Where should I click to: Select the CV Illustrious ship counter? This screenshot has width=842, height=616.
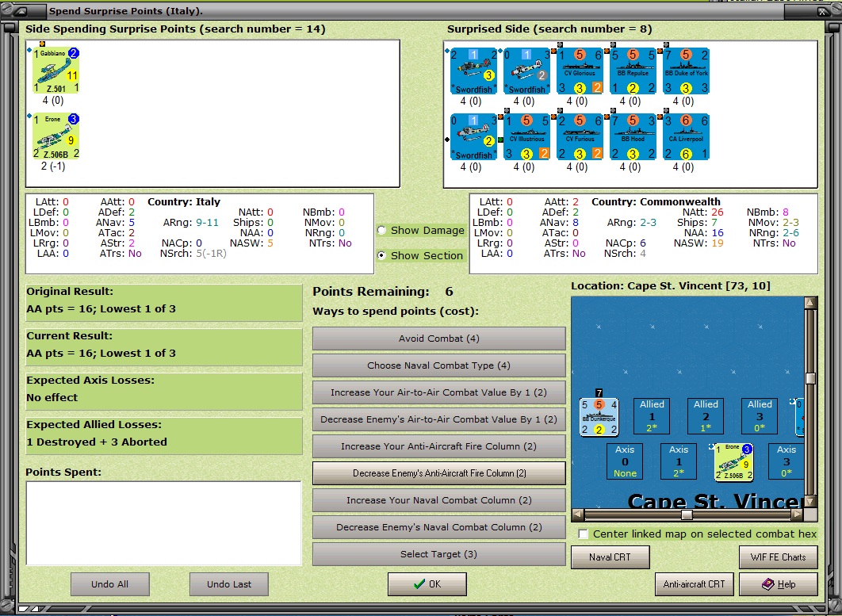526,136
